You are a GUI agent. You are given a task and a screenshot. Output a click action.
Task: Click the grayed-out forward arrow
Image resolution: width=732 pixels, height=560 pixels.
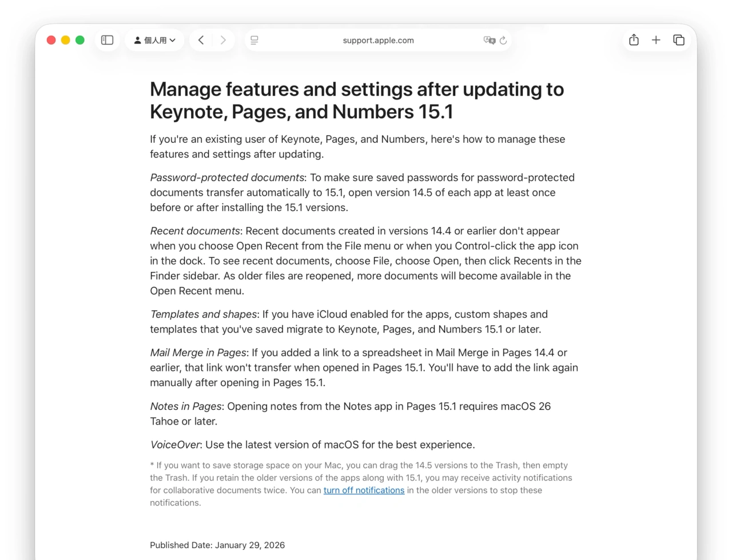click(223, 40)
